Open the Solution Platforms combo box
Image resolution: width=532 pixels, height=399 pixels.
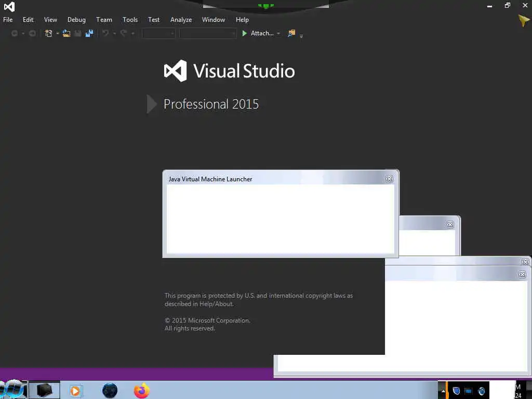(208, 33)
